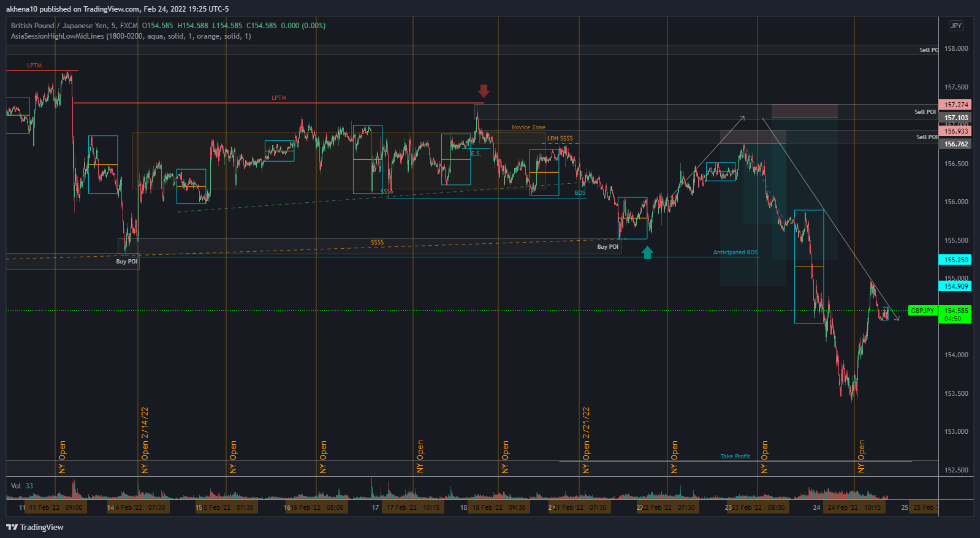Click the Anticipated BOS label
The height and width of the screenshot is (538, 980).
[735, 252]
